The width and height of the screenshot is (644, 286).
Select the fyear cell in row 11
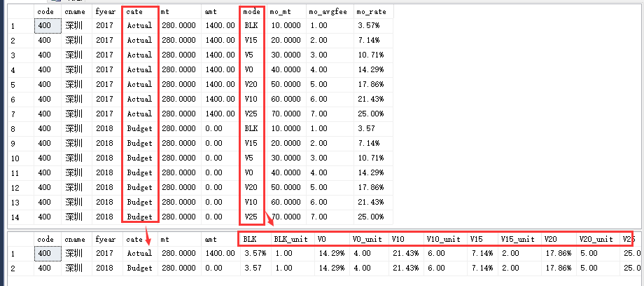tap(106, 172)
